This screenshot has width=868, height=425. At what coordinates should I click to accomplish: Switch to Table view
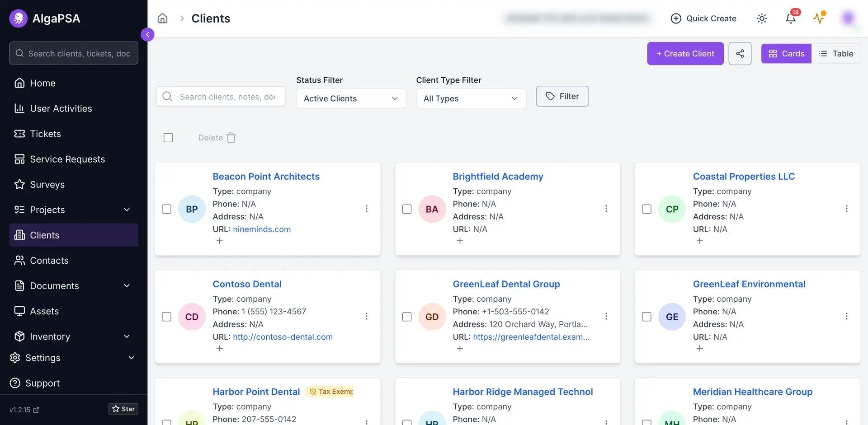coord(836,54)
